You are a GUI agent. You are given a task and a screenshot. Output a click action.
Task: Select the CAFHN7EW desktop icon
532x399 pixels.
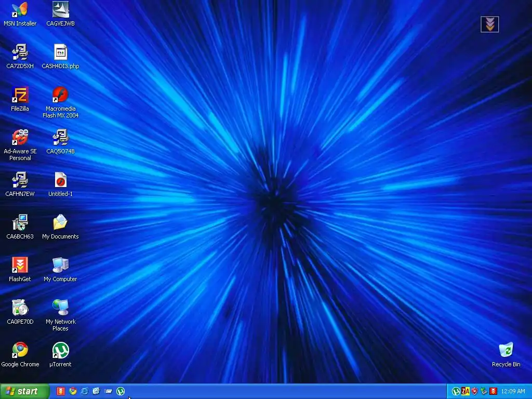point(20,184)
